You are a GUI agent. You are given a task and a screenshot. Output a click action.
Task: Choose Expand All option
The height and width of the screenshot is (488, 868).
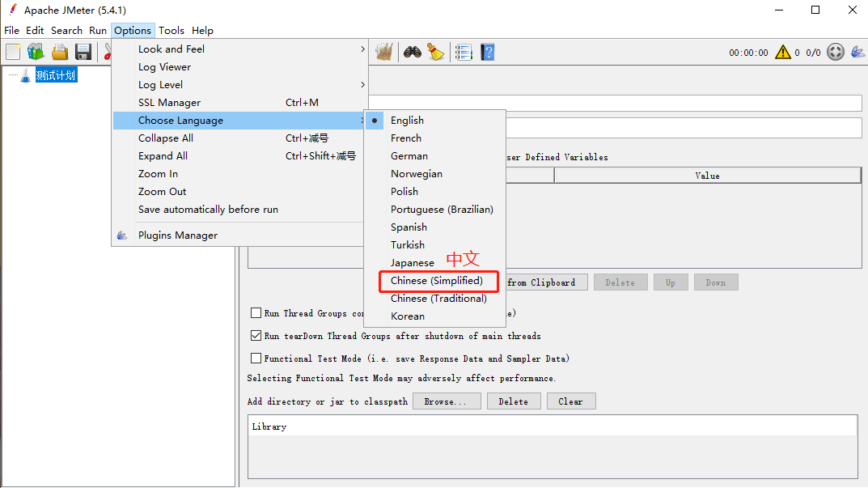pyautogui.click(x=239, y=155)
